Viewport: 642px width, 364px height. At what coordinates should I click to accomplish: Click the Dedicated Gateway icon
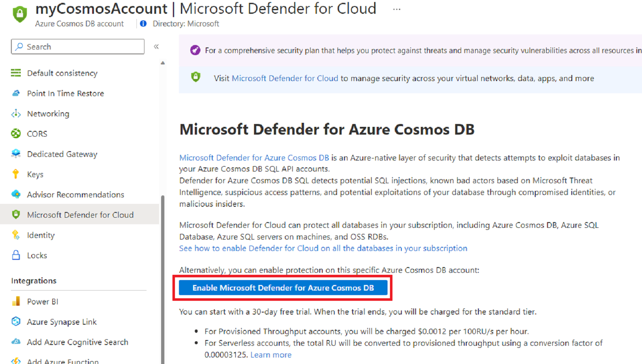(x=16, y=154)
